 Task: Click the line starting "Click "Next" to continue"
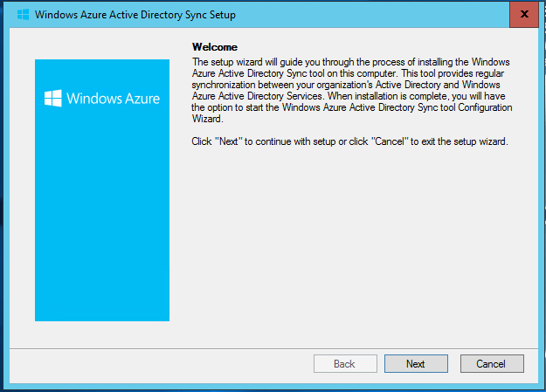coord(349,141)
